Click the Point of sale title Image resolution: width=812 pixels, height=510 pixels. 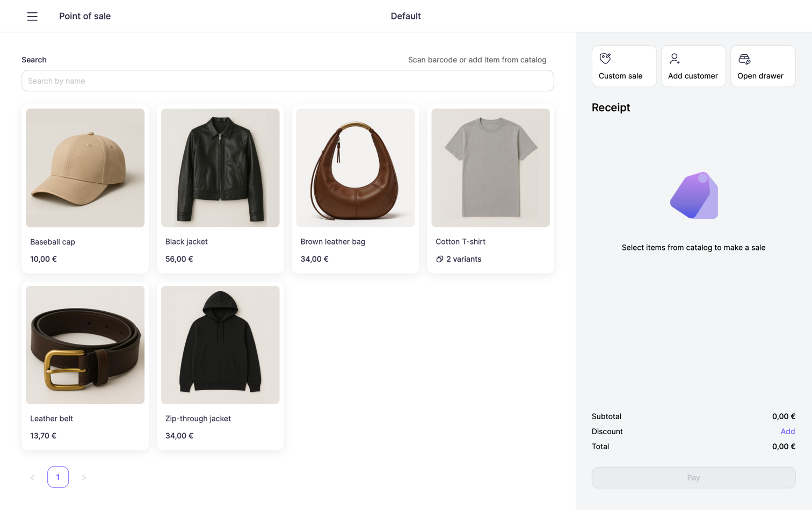tap(85, 16)
